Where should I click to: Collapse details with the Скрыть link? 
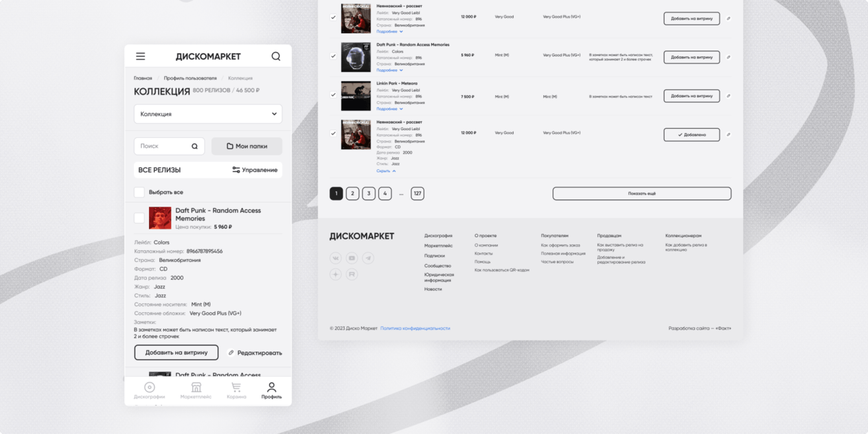pyautogui.click(x=386, y=171)
